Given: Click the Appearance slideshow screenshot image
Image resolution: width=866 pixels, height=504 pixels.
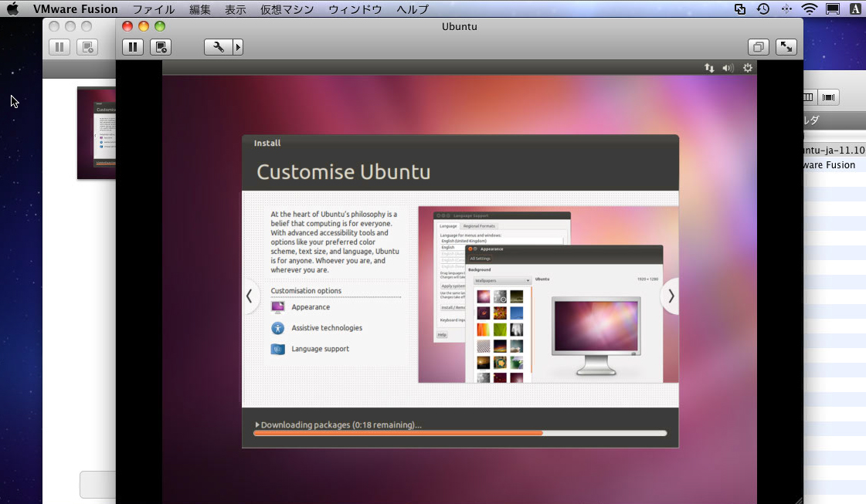Looking at the screenshot, I should click(x=548, y=295).
